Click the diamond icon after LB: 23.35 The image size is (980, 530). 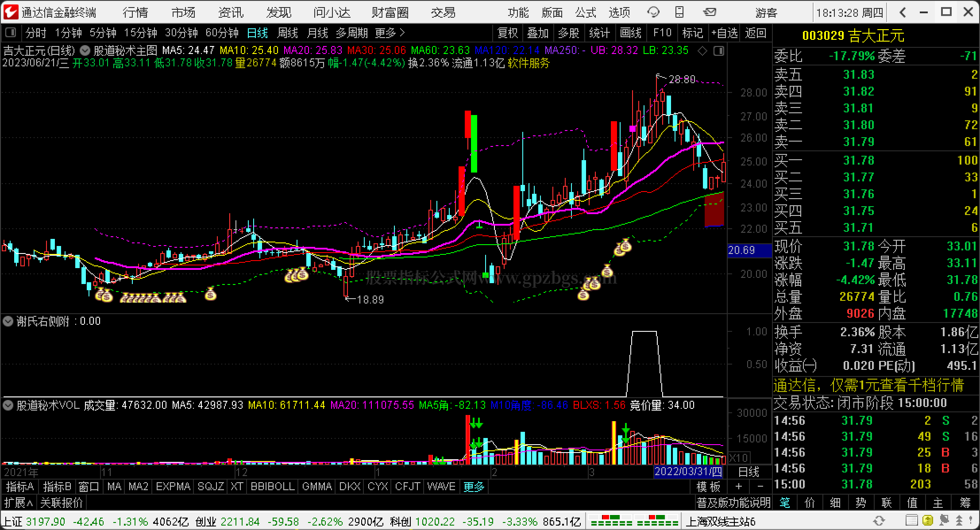(x=702, y=51)
